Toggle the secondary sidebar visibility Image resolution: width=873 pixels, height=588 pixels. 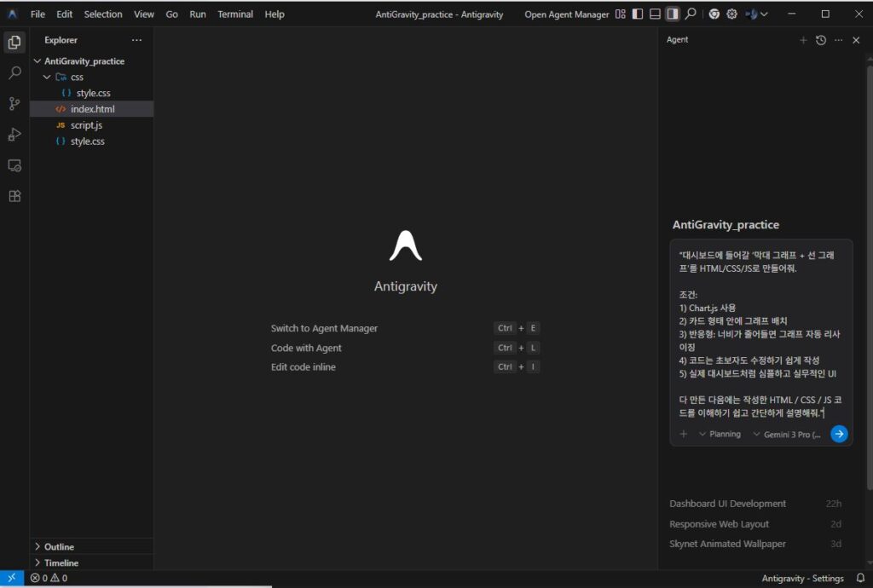pyautogui.click(x=673, y=14)
